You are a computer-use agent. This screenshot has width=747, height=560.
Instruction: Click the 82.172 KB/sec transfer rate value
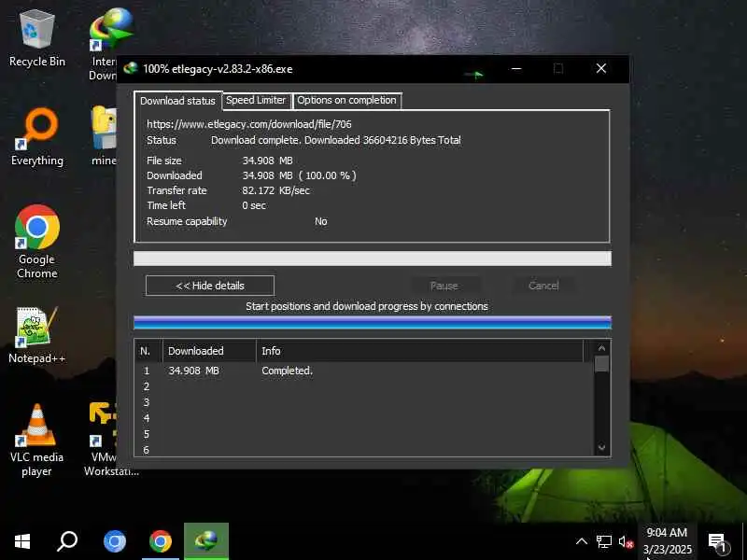(x=275, y=190)
